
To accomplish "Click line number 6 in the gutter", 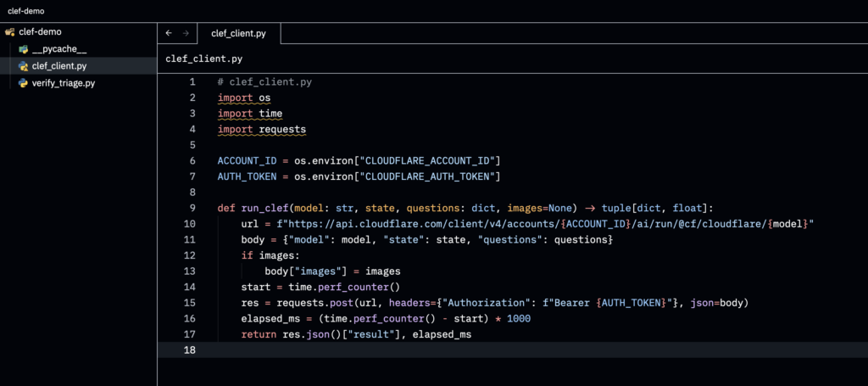I will tap(192, 160).
